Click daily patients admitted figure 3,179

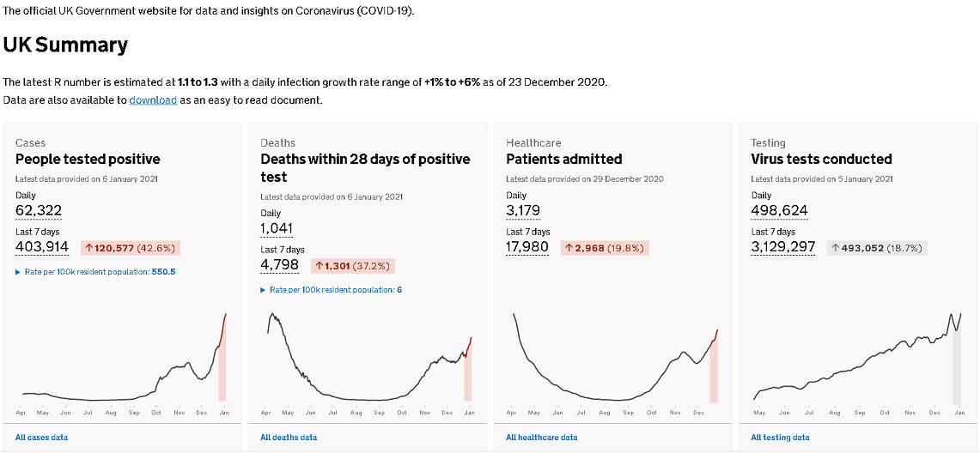[524, 211]
